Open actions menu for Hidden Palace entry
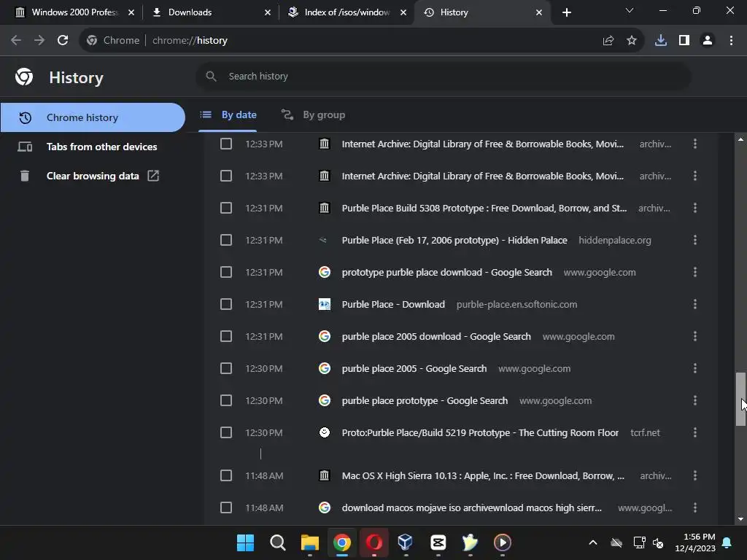747x560 pixels. tap(695, 240)
